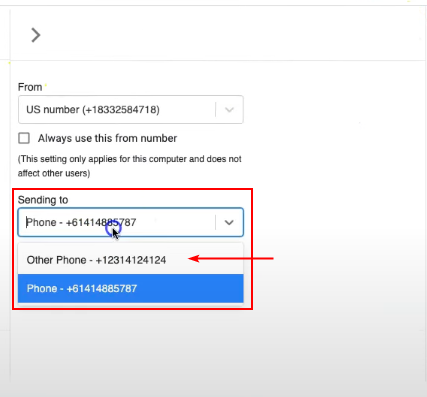This screenshot has height=397, width=427.
Task: Open the From number dropdown
Action: [131, 110]
